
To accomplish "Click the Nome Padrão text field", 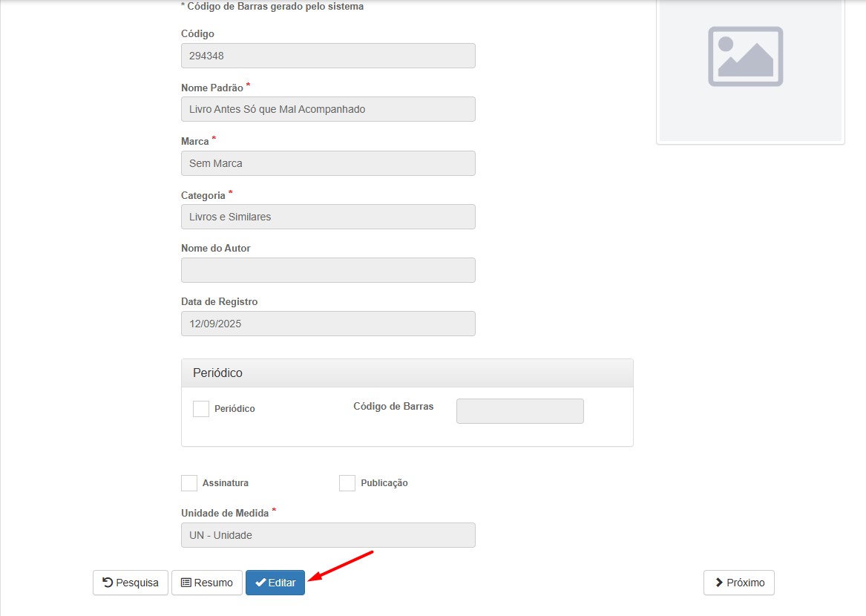I will pyautogui.click(x=328, y=109).
